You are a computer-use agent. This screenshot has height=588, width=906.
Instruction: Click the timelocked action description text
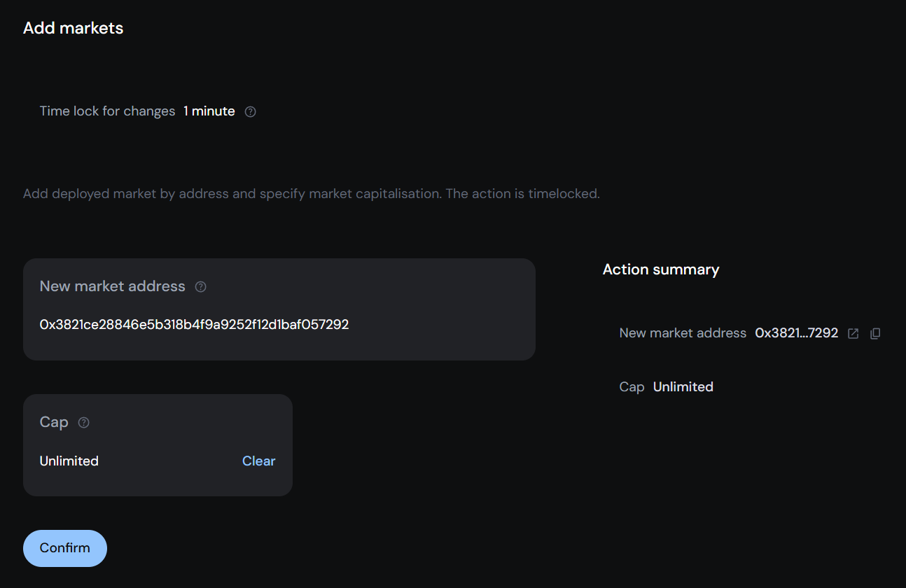click(x=311, y=194)
